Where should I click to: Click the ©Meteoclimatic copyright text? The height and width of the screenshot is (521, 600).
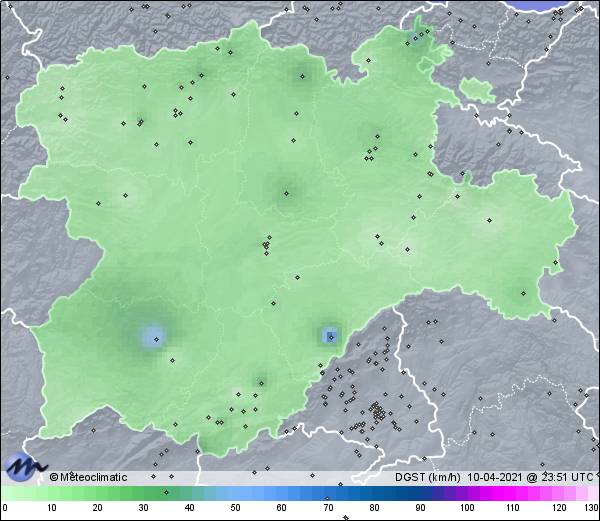88,477
